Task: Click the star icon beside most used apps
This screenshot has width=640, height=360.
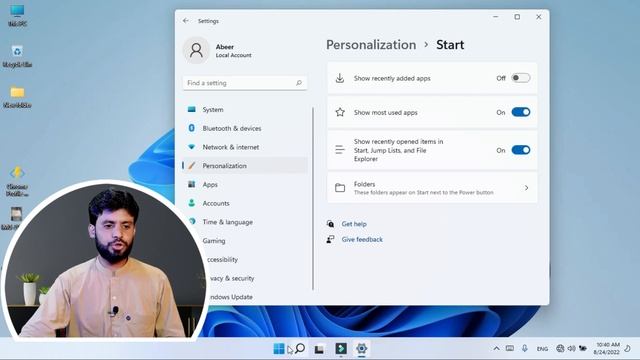Action: [x=340, y=112]
